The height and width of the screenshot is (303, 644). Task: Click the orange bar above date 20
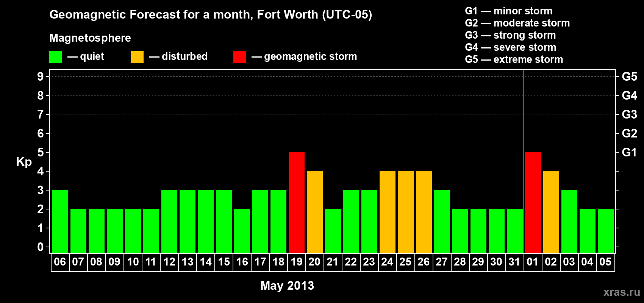pyautogui.click(x=315, y=212)
